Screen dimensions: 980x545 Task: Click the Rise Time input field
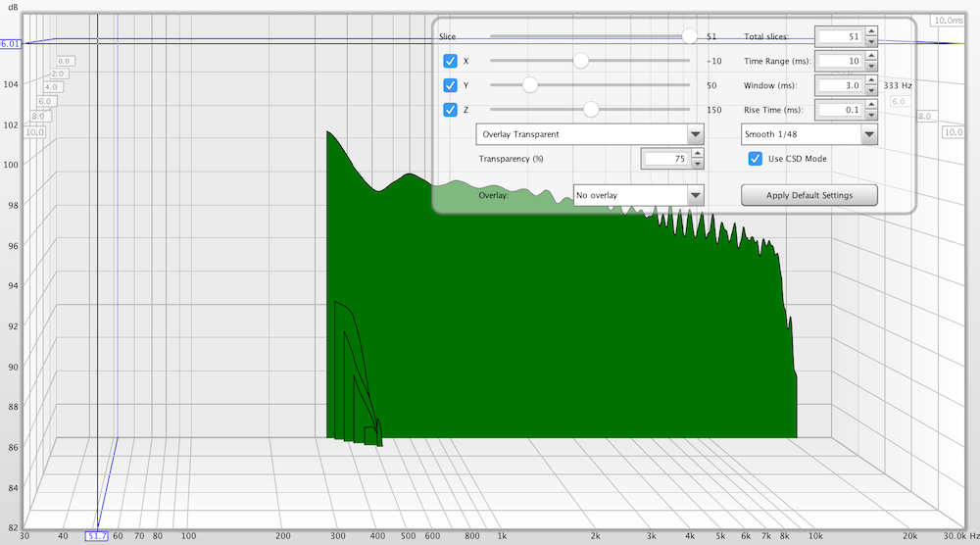click(x=840, y=110)
